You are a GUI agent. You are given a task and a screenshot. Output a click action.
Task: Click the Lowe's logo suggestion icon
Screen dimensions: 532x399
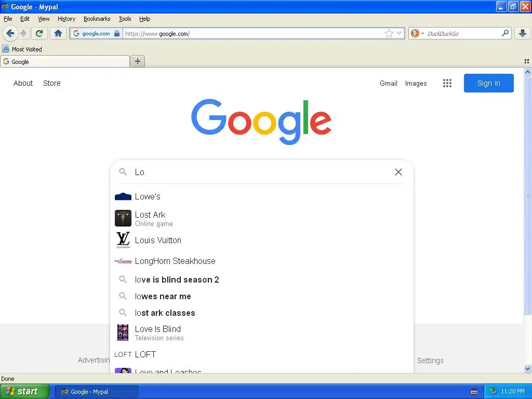point(123,196)
